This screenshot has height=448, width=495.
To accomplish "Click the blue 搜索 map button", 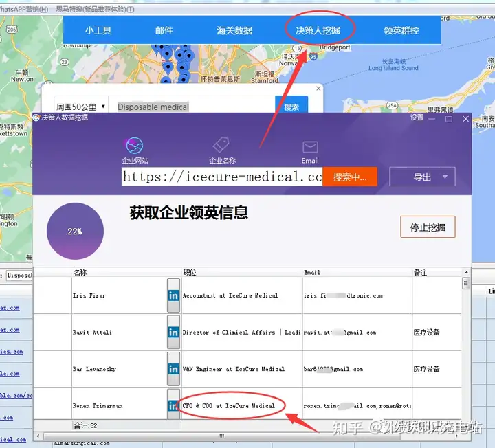I will tap(291, 105).
